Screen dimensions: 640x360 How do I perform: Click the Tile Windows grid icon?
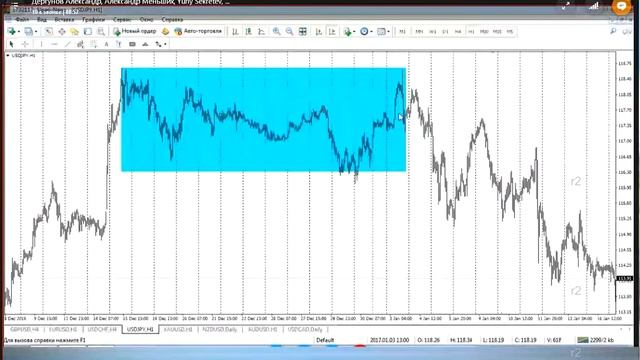(x=302, y=31)
